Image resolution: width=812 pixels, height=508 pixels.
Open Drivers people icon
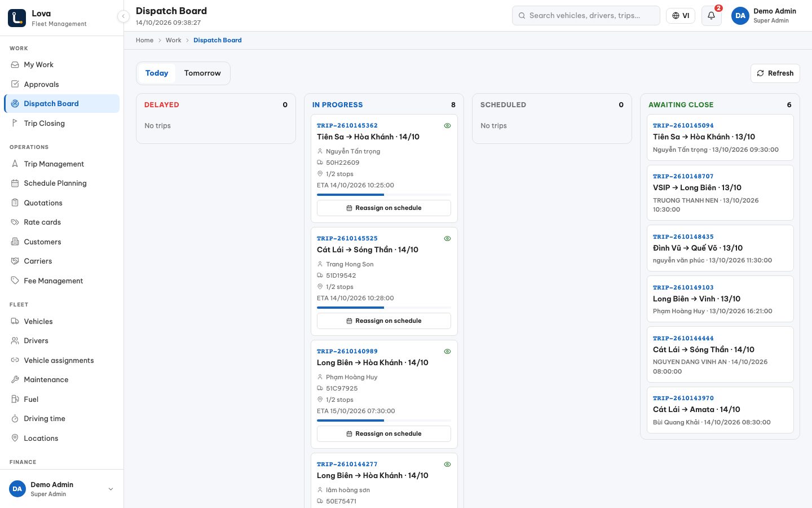15,340
